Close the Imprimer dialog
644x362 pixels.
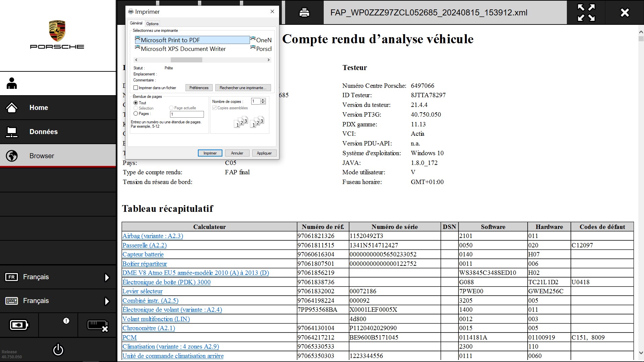[272, 11]
